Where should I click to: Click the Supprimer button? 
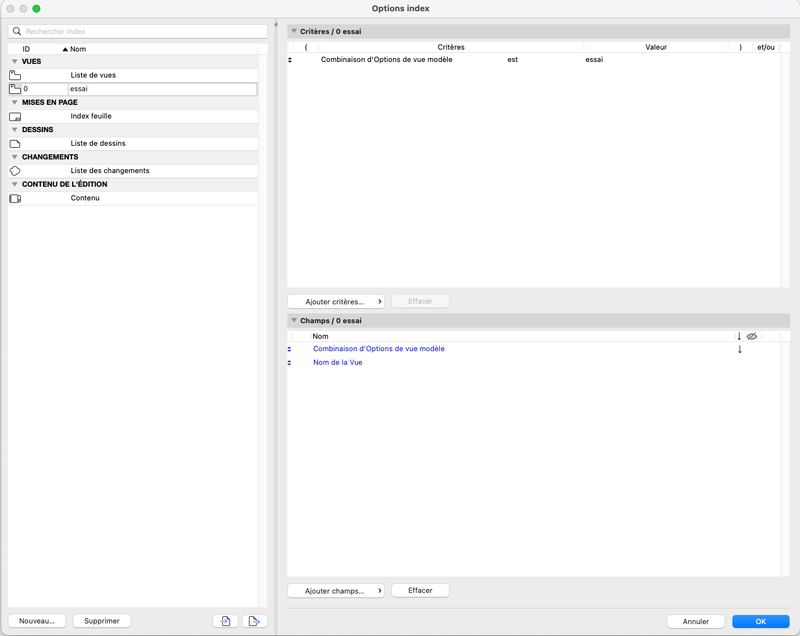pyautogui.click(x=102, y=621)
